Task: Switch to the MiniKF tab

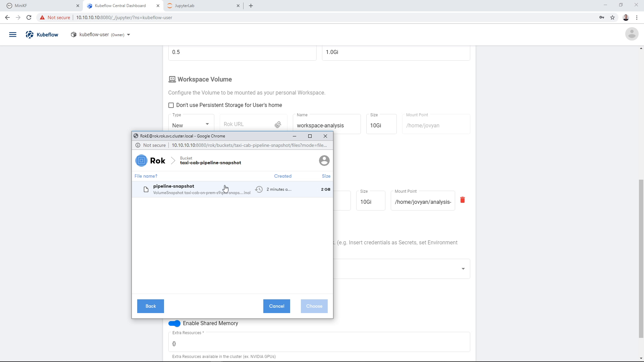Action: point(42,6)
